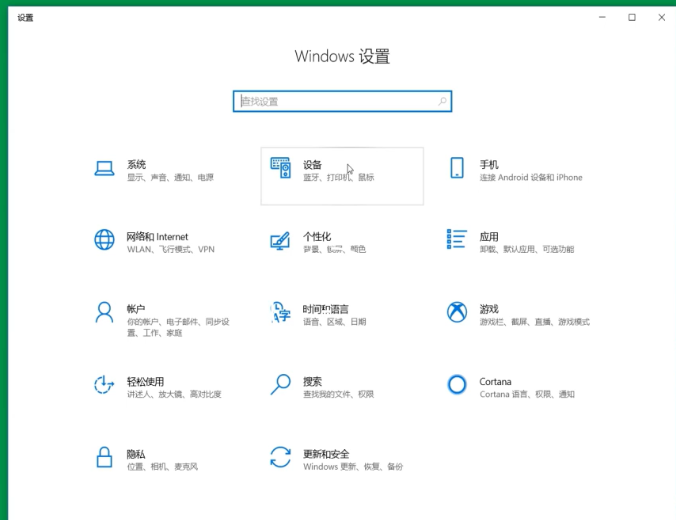Open 设备 via its keyboard-speaker icon

coord(281,169)
